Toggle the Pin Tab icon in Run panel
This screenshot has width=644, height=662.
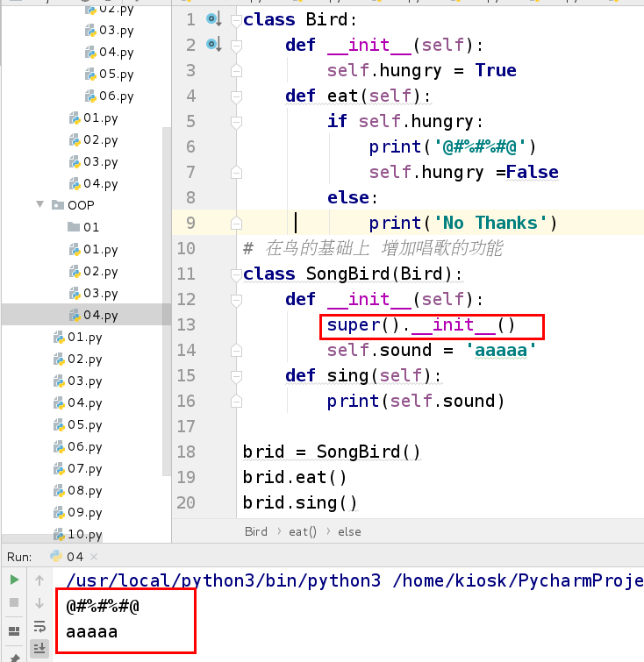pyautogui.click(x=15, y=658)
